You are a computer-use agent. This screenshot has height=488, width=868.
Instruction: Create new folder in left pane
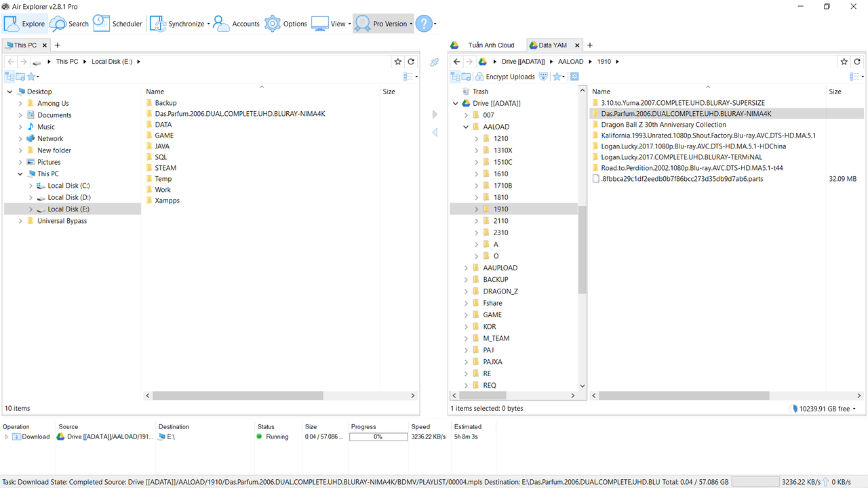click(20, 77)
